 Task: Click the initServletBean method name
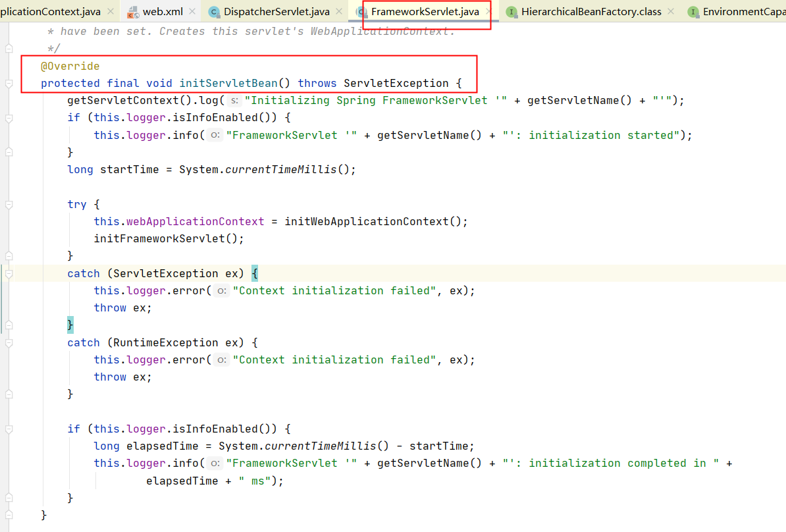(228, 83)
